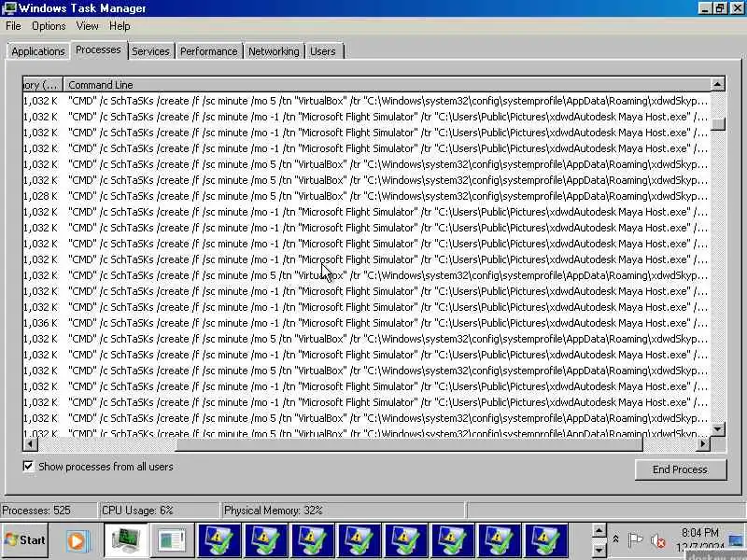The height and width of the screenshot is (560, 747).
Task: Click the horizontal scroll left arrow
Action: (x=30, y=444)
